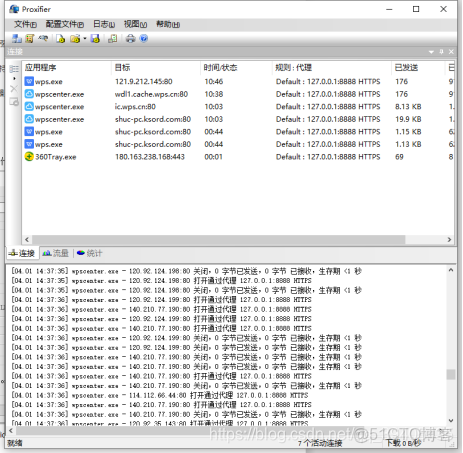The image size is (463, 453).
Task: Click the 下载 0 B/秒 status entry
Action: pyautogui.click(x=403, y=443)
